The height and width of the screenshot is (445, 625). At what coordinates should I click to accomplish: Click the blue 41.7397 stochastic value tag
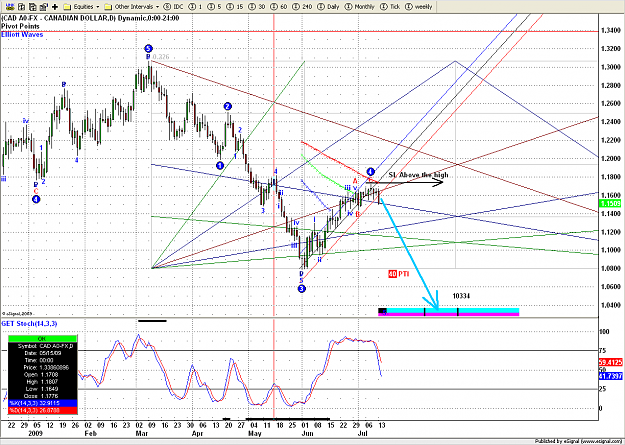[611, 376]
